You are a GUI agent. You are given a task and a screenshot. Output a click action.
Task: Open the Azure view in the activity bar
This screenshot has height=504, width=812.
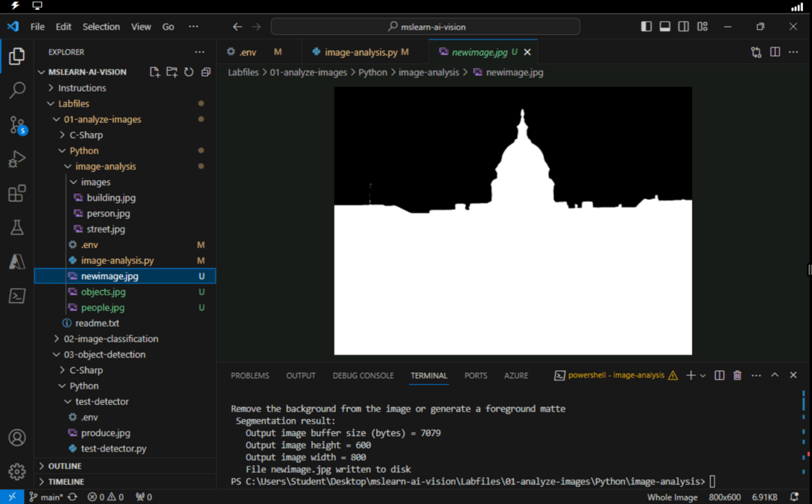click(16, 261)
